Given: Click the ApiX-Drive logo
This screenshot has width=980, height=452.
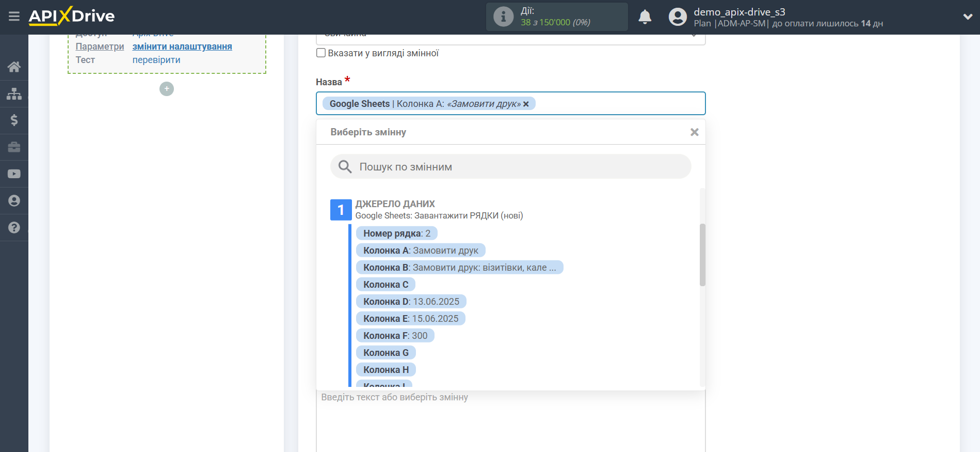Looking at the screenshot, I should pos(72,17).
